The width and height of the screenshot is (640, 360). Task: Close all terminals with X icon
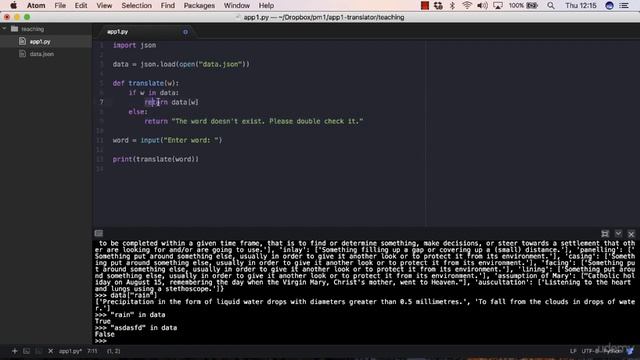click(x=51, y=351)
